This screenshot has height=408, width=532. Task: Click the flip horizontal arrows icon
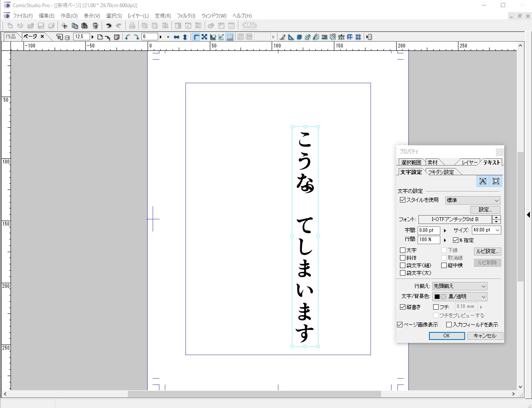click(177, 37)
